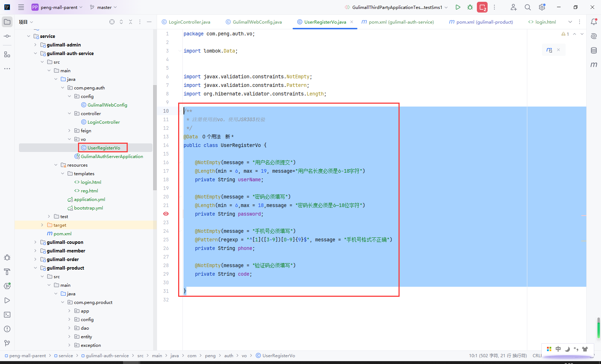Click UserRegisterVo breadcrumb item
The width and height of the screenshot is (601, 364).
[x=275, y=355]
